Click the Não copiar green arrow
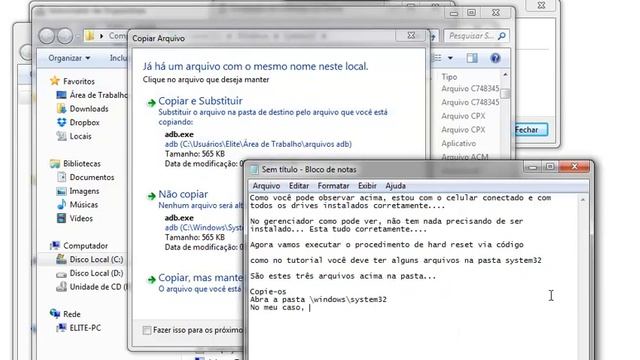 151,196
